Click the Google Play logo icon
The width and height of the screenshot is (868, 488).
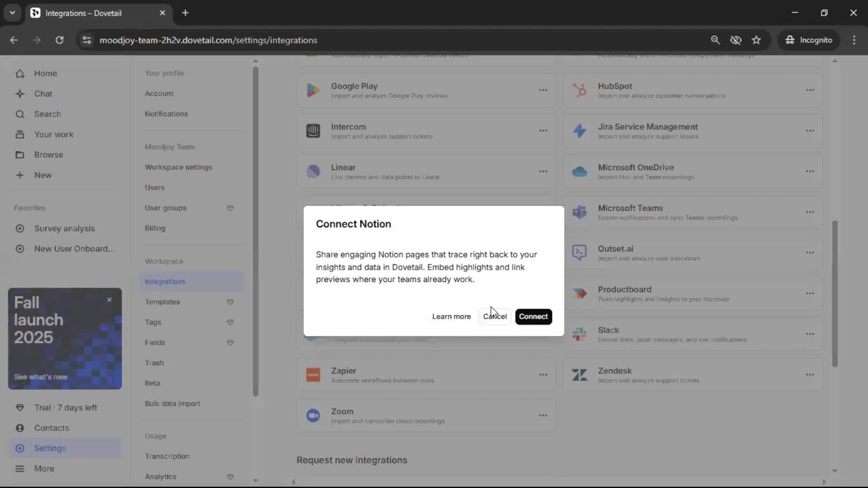(x=313, y=90)
